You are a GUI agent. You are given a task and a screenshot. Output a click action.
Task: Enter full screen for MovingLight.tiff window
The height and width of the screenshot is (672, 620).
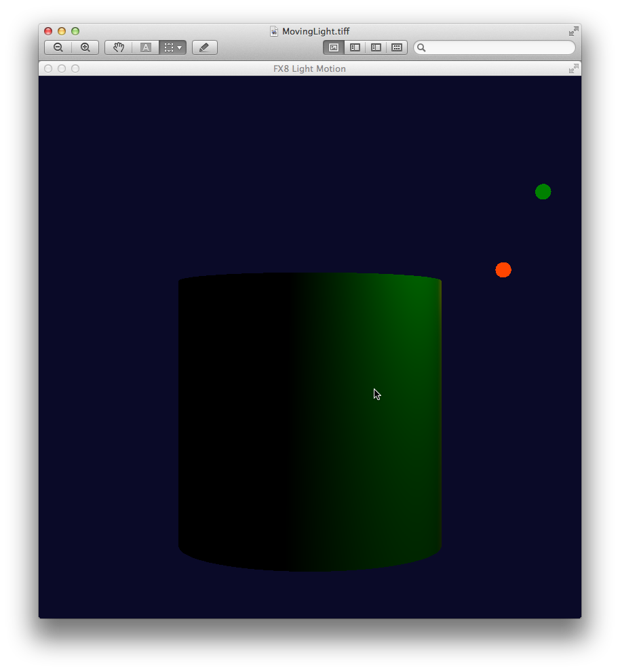(x=574, y=31)
